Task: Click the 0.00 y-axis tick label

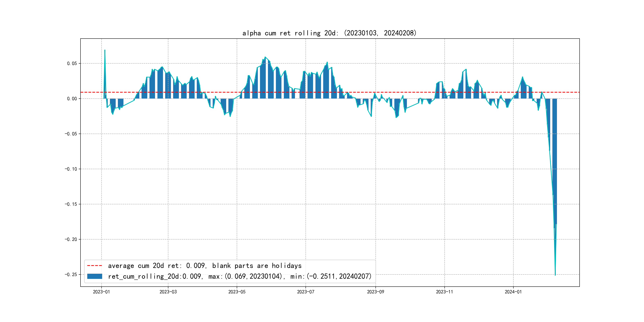Action: click(72, 99)
